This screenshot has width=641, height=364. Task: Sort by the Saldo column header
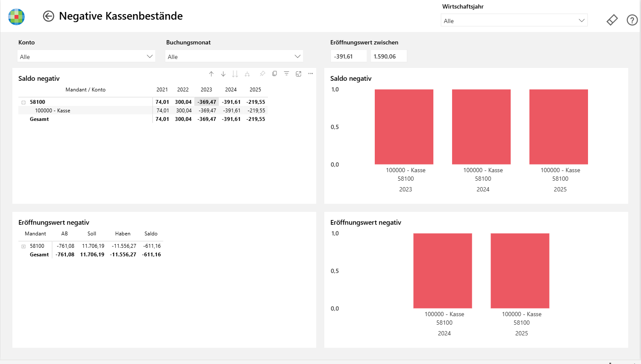click(x=151, y=234)
